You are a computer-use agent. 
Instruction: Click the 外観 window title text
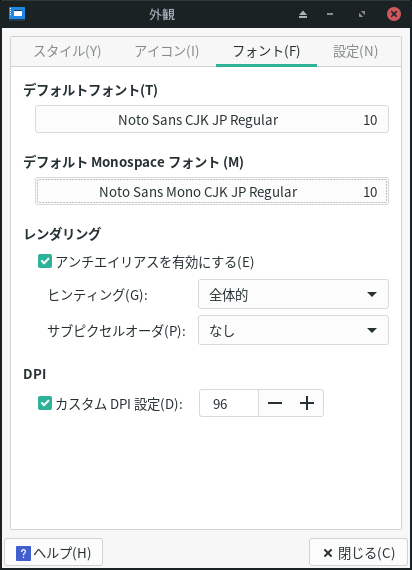[162, 15]
